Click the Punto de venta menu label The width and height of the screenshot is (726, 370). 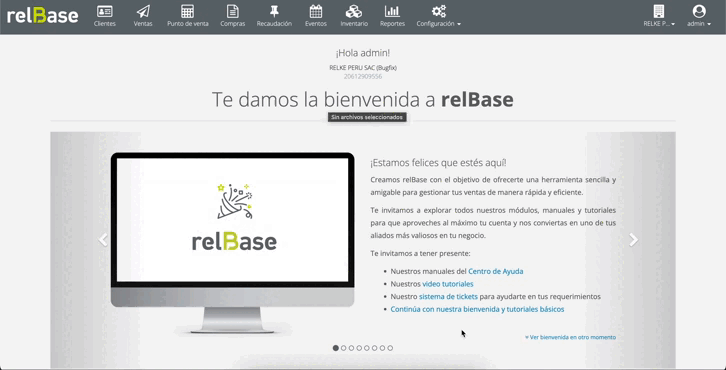[188, 24]
